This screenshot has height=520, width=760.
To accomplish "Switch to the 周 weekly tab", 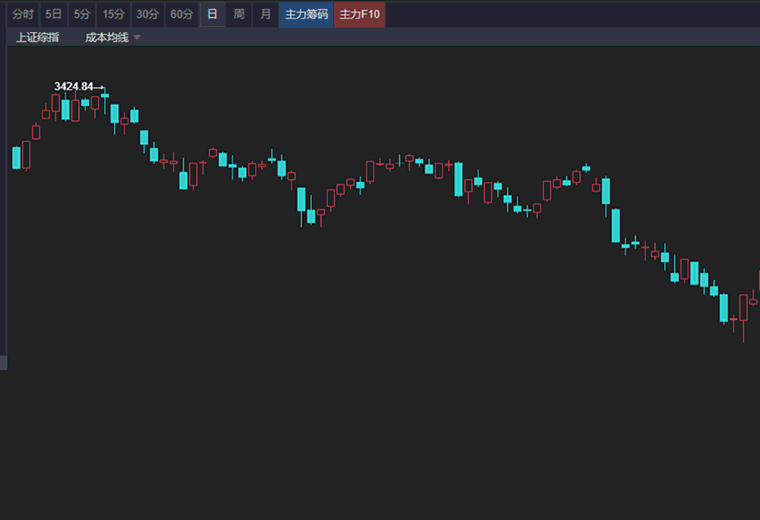I will 239,15.
